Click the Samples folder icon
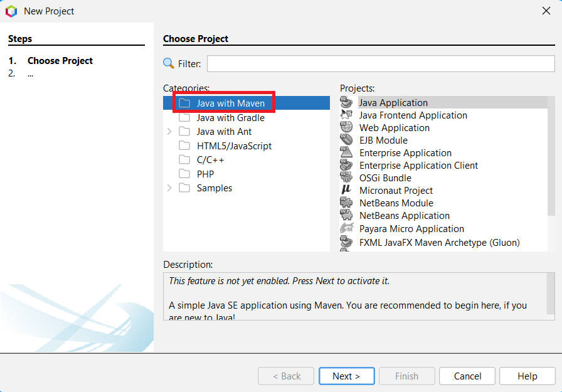The height and width of the screenshot is (392, 562). click(184, 188)
